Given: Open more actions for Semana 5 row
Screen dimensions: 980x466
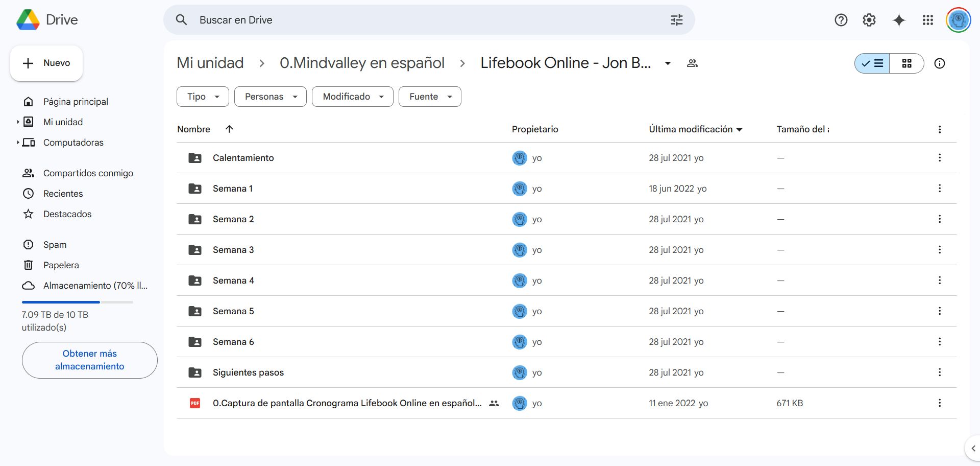Looking at the screenshot, I should click(939, 311).
